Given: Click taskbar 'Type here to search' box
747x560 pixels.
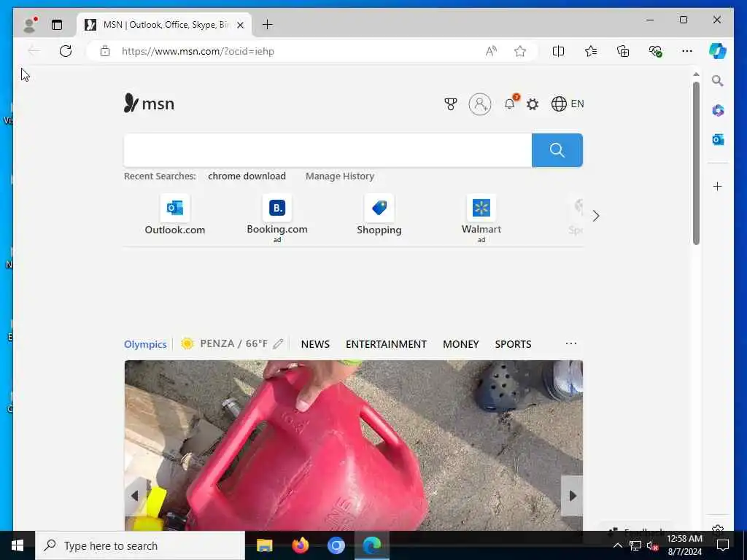Looking at the screenshot, I should (x=140, y=545).
